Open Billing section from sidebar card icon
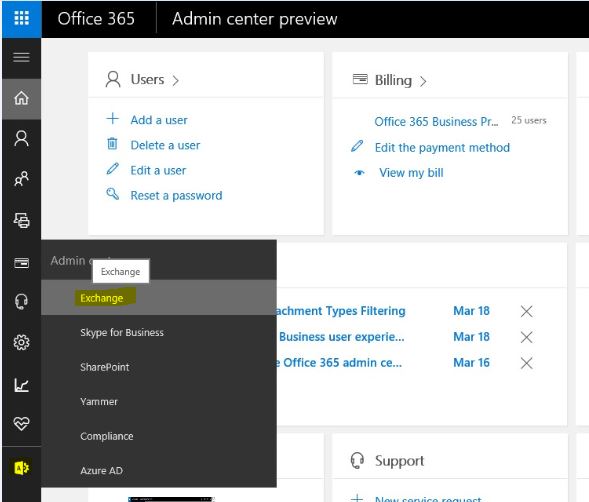This screenshot has height=502, width=589. point(21,263)
